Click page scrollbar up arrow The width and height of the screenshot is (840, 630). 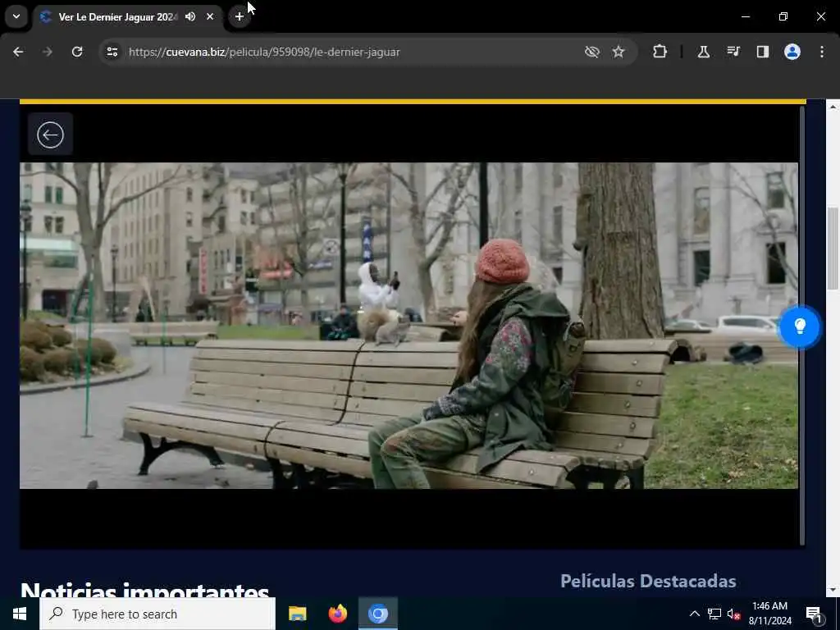[833, 107]
